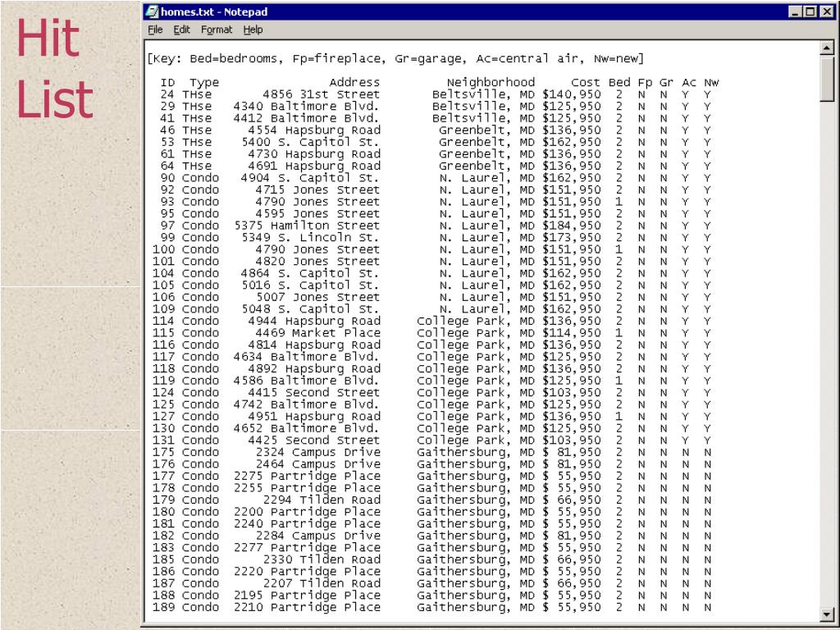Viewport: 840px width, 630px height.
Task: Click address 2330 Tilden Road
Action: pos(321,559)
